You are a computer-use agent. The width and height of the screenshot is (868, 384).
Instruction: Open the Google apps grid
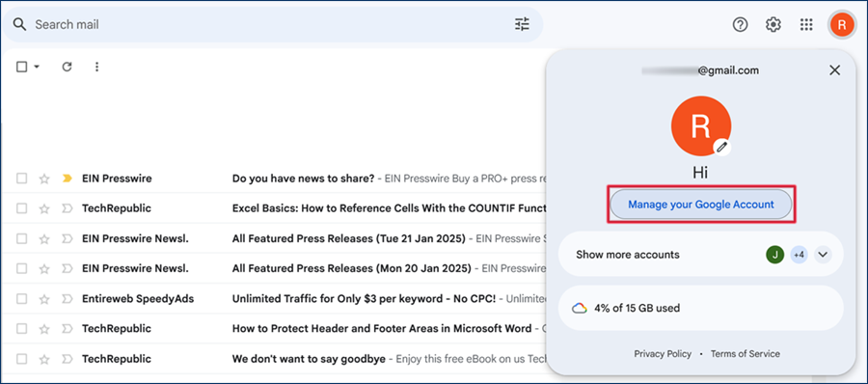(x=806, y=24)
